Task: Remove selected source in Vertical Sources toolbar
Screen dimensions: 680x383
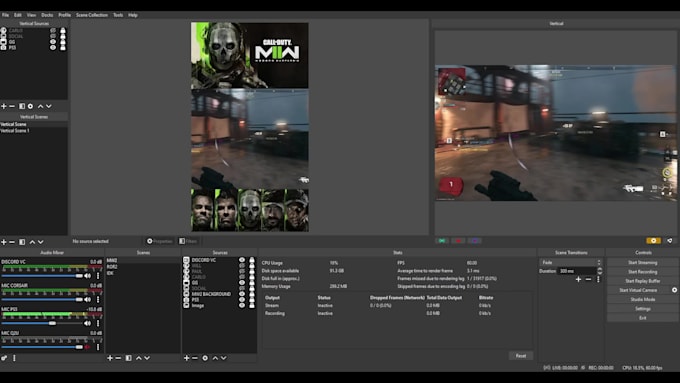Action: pyautogui.click(x=12, y=106)
